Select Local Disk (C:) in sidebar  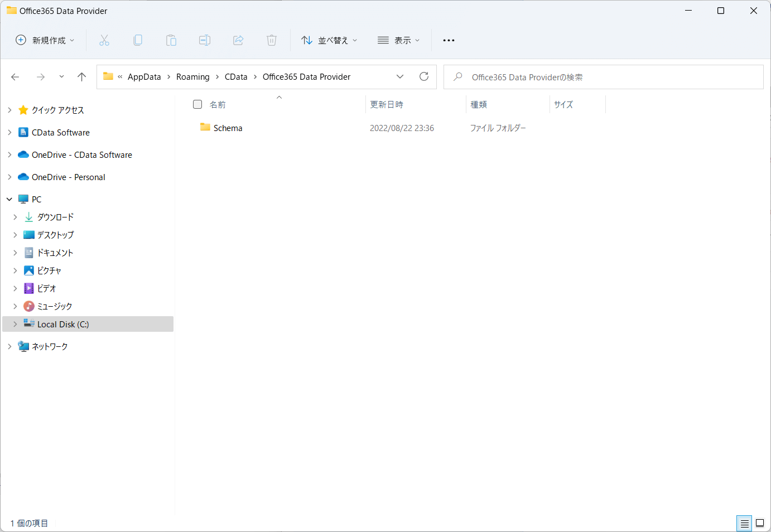[x=63, y=324]
